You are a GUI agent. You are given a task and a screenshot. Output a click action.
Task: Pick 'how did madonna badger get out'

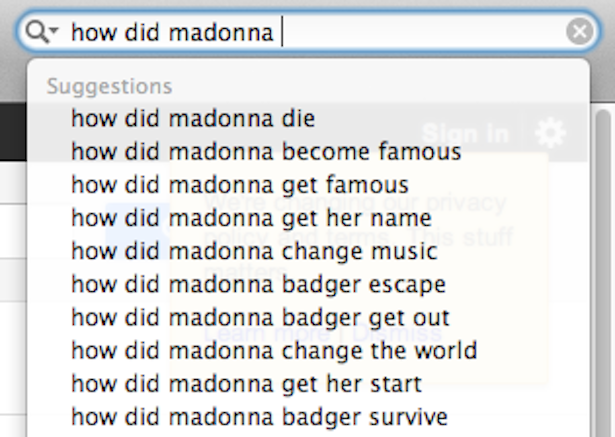pos(308,317)
